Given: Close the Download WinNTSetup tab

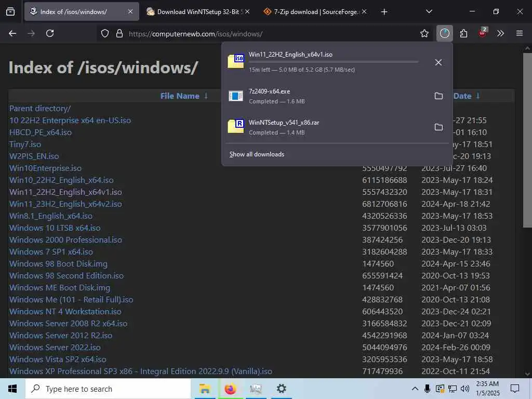Looking at the screenshot, I should pos(247,11).
